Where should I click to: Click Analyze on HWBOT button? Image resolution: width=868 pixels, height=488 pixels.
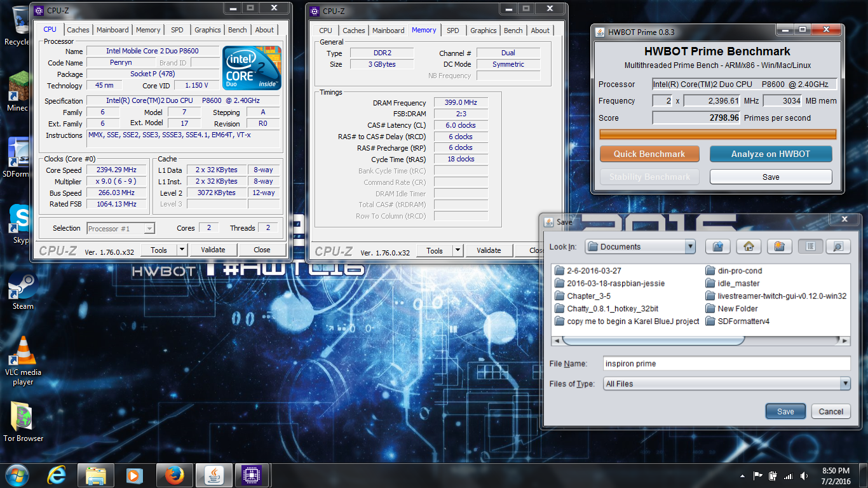771,154
